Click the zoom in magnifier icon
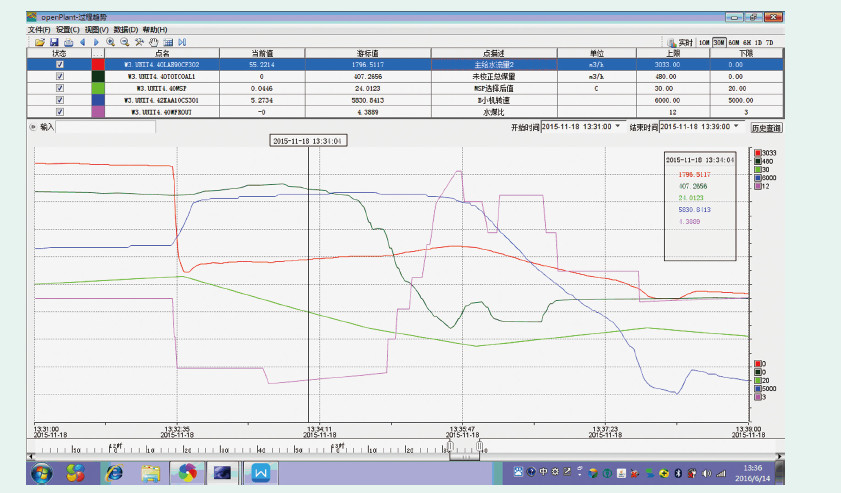This screenshot has height=493, width=841. coord(110,42)
